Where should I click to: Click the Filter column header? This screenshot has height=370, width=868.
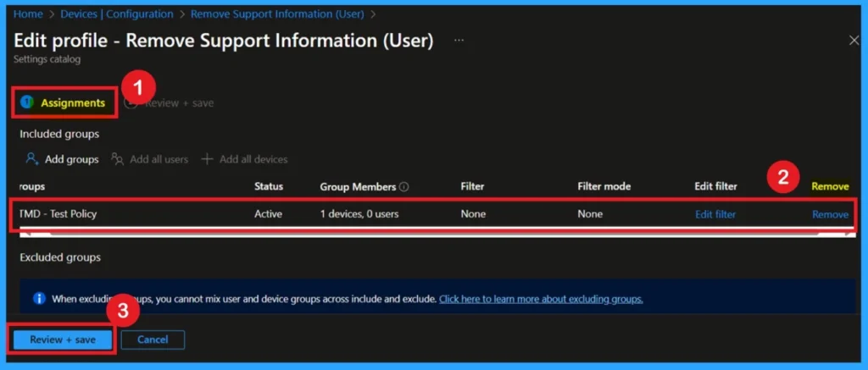tap(472, 186)
